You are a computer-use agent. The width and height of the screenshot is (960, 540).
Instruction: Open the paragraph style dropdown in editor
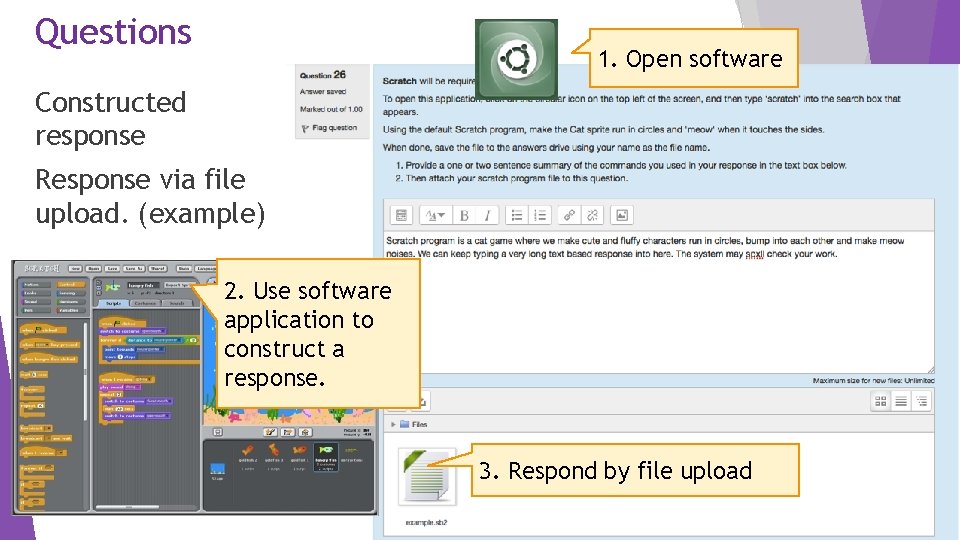pos(435,215)
